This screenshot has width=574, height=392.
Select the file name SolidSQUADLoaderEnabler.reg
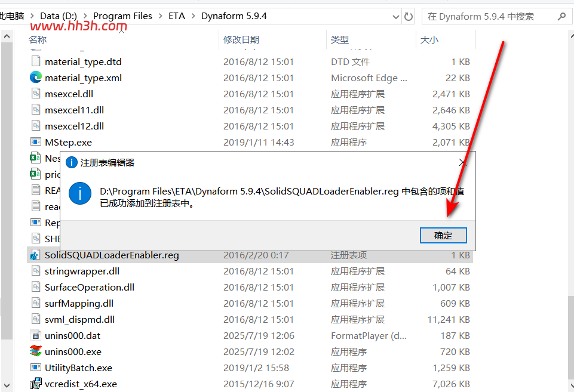(x=112, y=255)
